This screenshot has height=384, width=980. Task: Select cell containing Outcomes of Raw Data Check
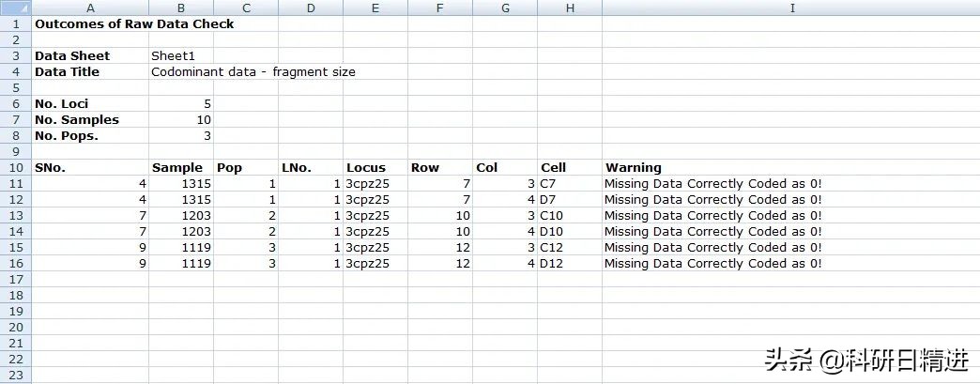click(x=134, y=23)
